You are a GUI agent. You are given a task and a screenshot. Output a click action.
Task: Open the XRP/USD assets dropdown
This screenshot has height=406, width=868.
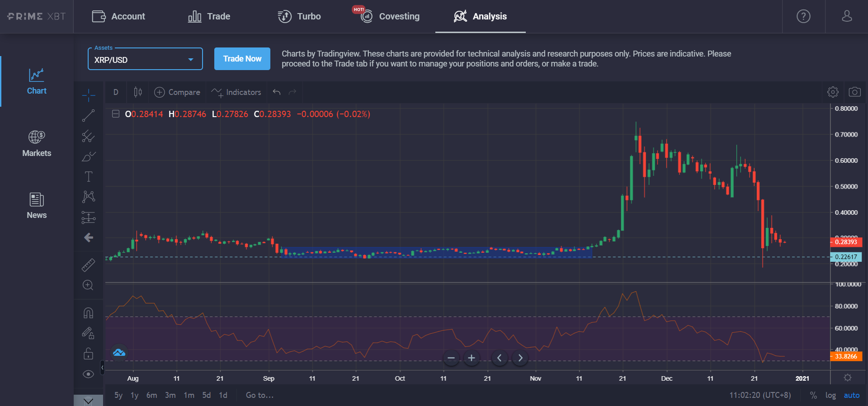pos(145,59)
